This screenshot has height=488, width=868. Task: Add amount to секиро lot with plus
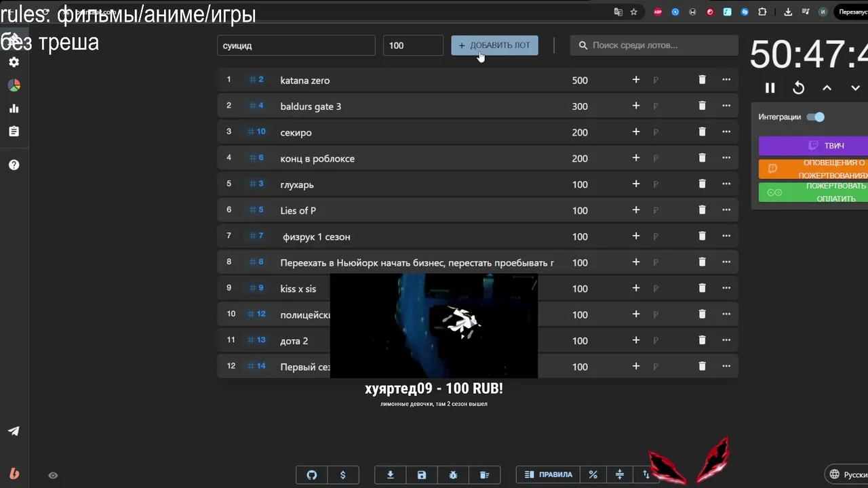[x=636, y=132]
